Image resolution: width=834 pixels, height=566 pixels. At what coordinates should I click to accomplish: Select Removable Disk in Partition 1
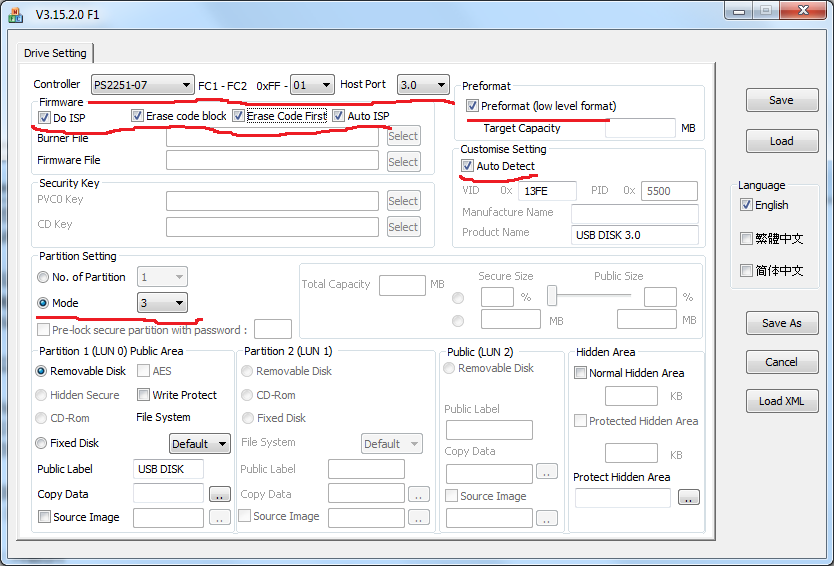[x=41, y=371]
